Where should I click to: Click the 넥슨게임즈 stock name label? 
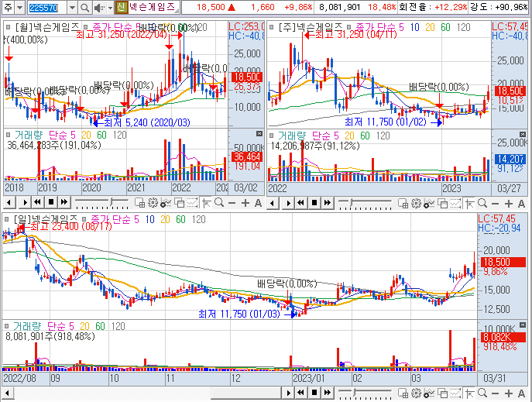click(x=152, y=7)
